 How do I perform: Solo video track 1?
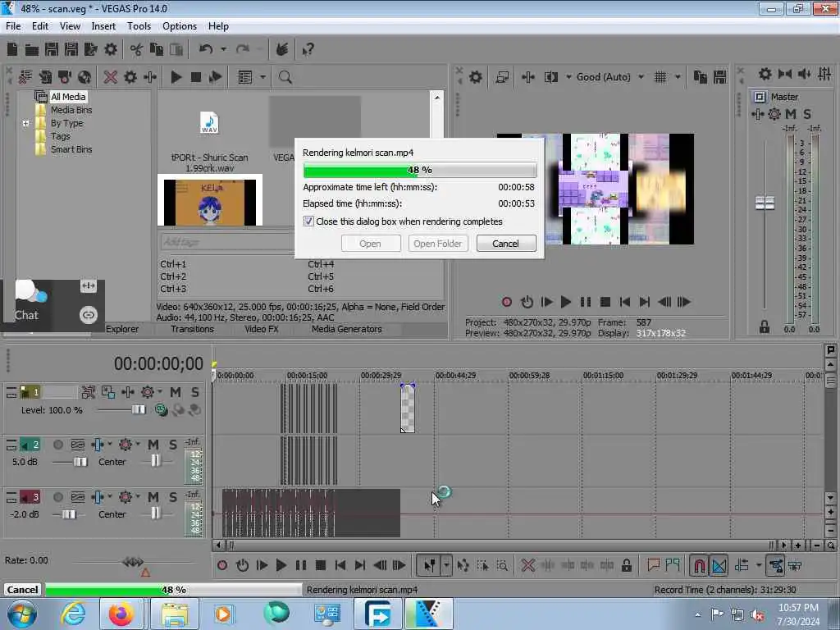(195, 392)
